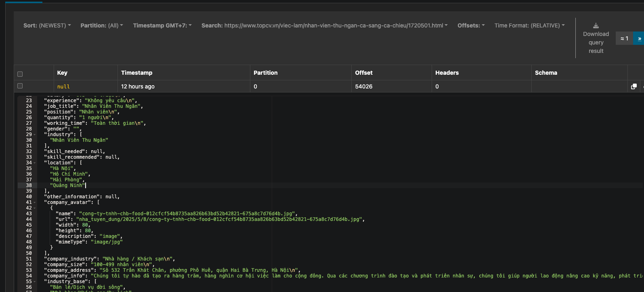The height and width of the screenshot is (292, 644).
Task: Go to next page with double-arrow button
Action: pos(639,38)
